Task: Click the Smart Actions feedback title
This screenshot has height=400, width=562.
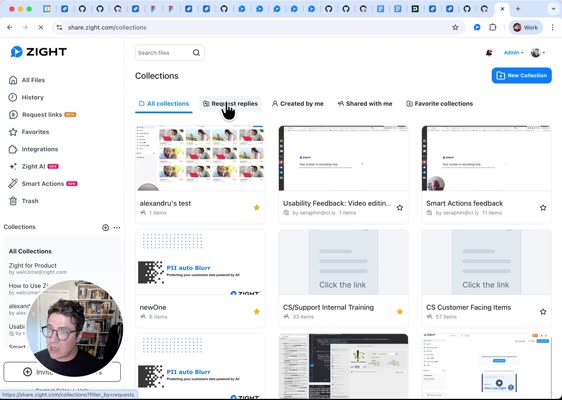Action: (x=465, y=203)
